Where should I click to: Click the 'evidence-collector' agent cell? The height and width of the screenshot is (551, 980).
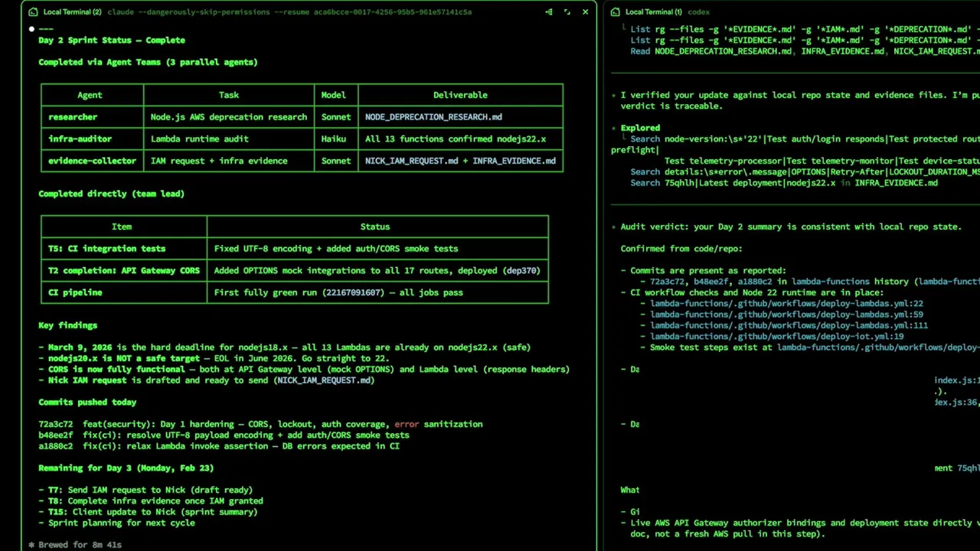click(x=92, y=161)
